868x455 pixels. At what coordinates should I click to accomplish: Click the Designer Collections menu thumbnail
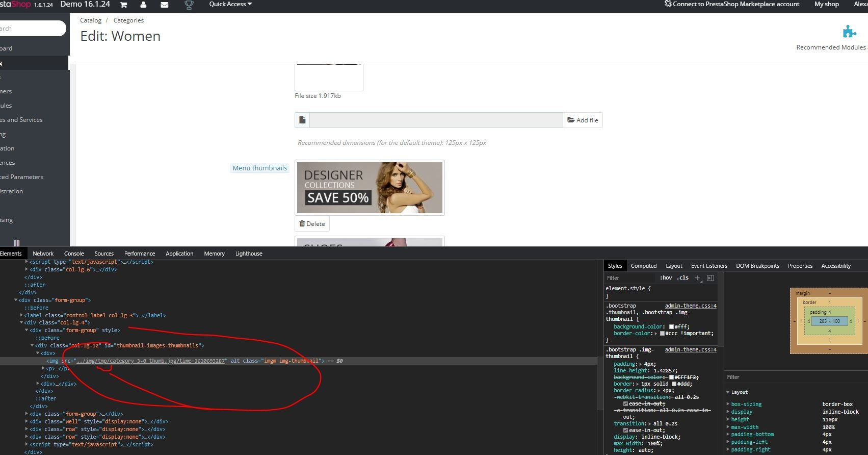point(370,188)
